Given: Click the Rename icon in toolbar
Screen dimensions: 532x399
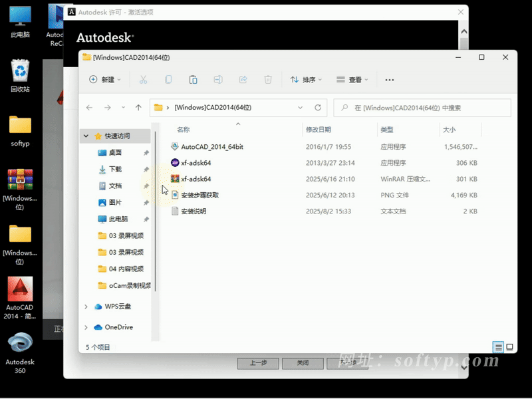Looking at the screenshot, I should pyautogui.click(x=218, y=80).
